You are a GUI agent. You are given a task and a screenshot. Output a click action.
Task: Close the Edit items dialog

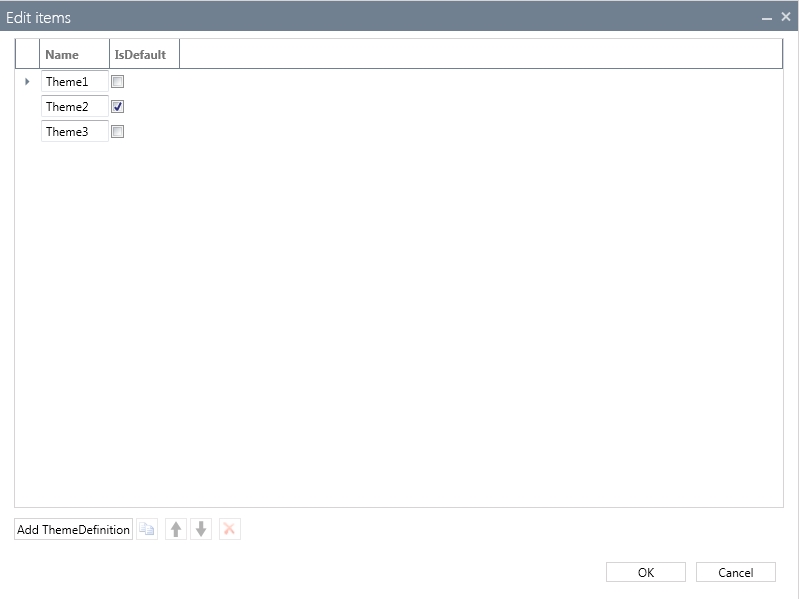tap(786, 17)
